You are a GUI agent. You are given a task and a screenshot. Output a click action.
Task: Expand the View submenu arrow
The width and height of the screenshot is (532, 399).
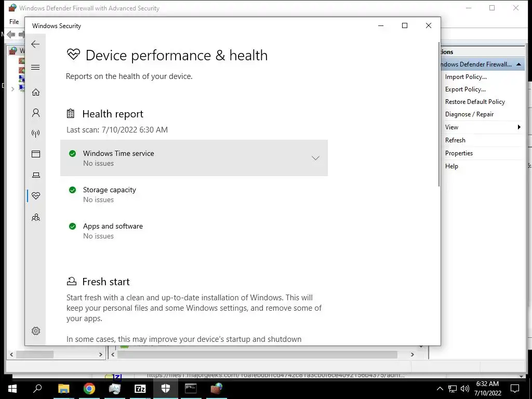tap(519, 127)
